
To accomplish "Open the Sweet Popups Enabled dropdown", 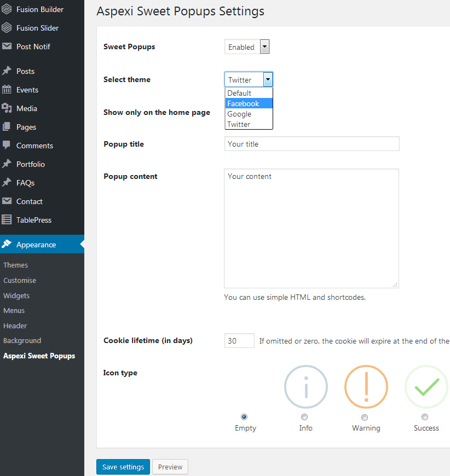I will click(x=247, y=47).
